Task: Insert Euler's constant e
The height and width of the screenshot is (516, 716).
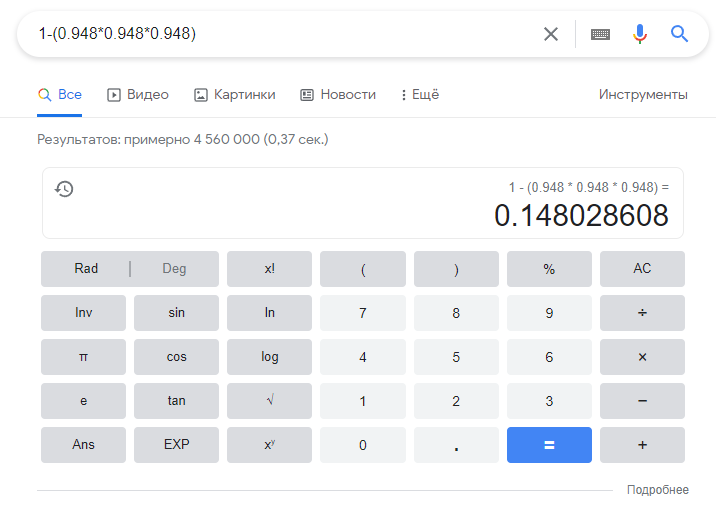Action: pyautogui.click(x=84, y=401)
